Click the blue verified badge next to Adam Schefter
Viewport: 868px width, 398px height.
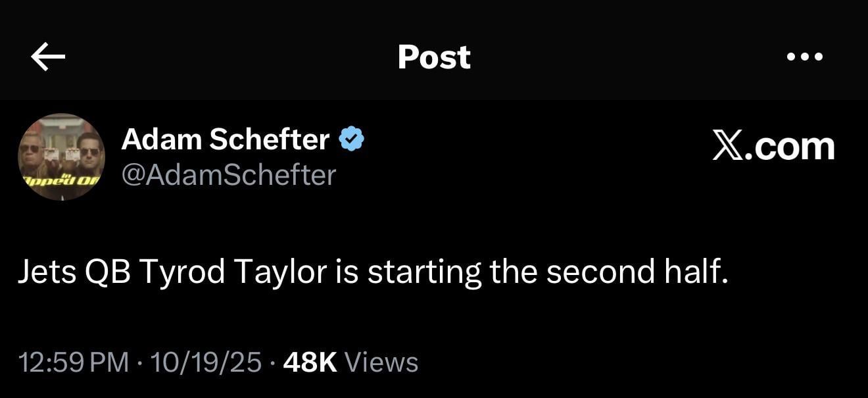[352, 138]
